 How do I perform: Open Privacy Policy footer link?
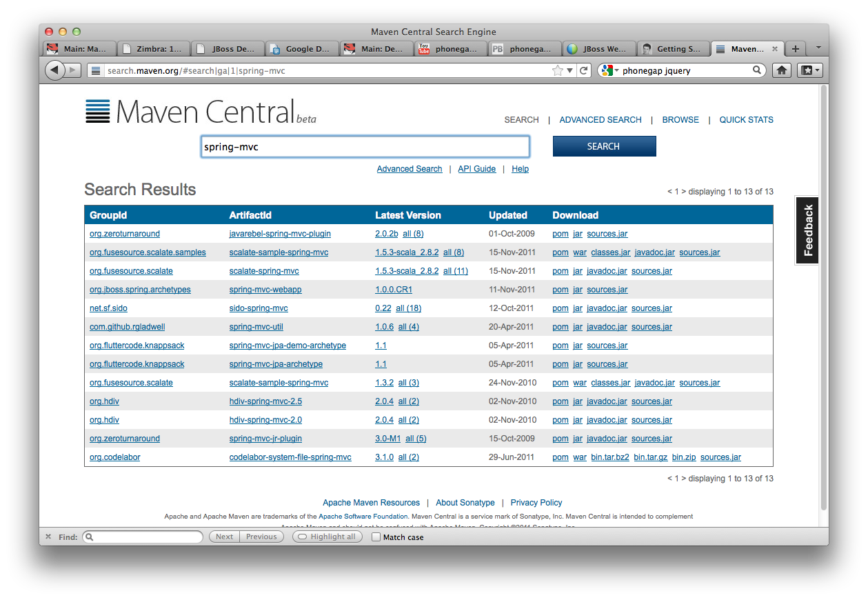pyautogui.click(x=536, y=503)
